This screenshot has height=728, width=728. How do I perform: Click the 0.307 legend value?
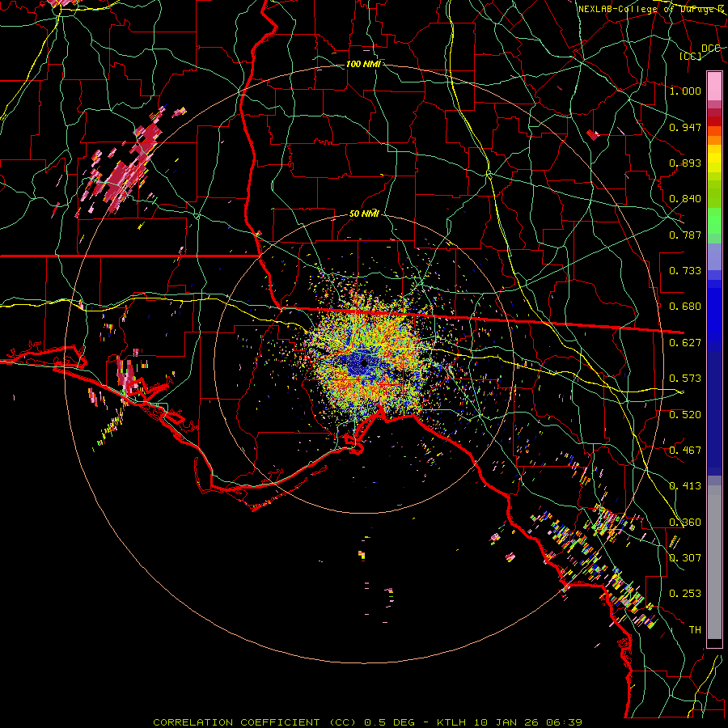[685, 558]
